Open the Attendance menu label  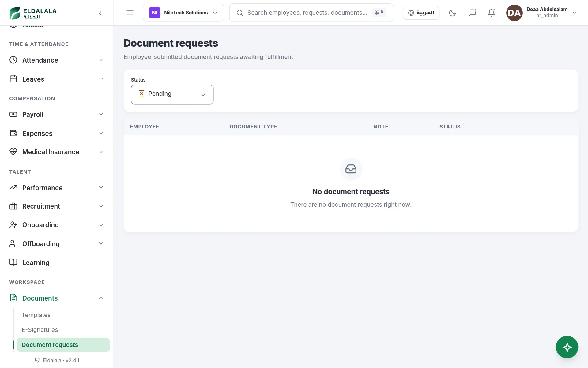pos(40,60)
